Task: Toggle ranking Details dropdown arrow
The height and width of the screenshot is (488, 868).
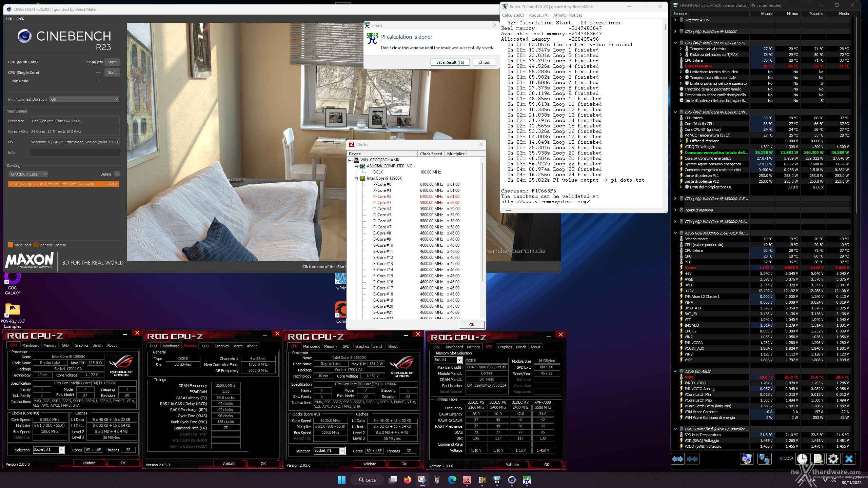Action: click(117, 174)
